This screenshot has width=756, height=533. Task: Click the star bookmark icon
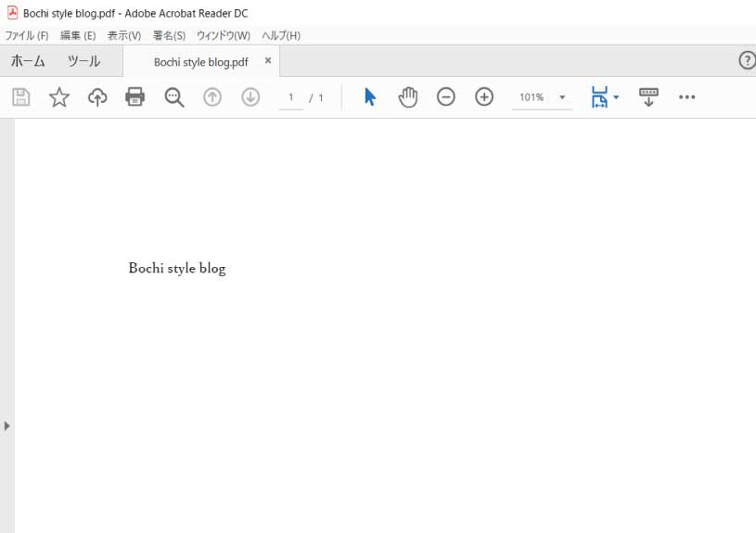point(59,97)
